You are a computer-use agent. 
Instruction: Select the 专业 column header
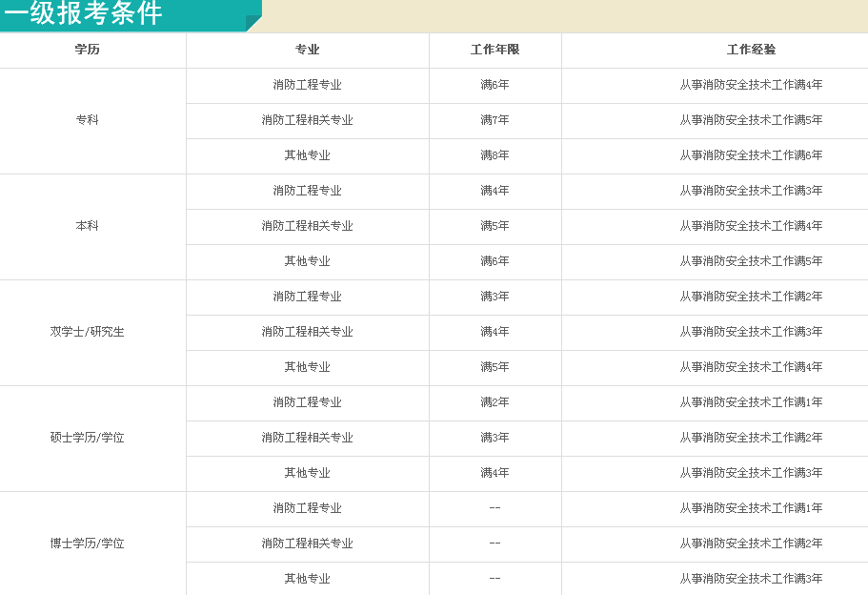click(x=307, y=50)
